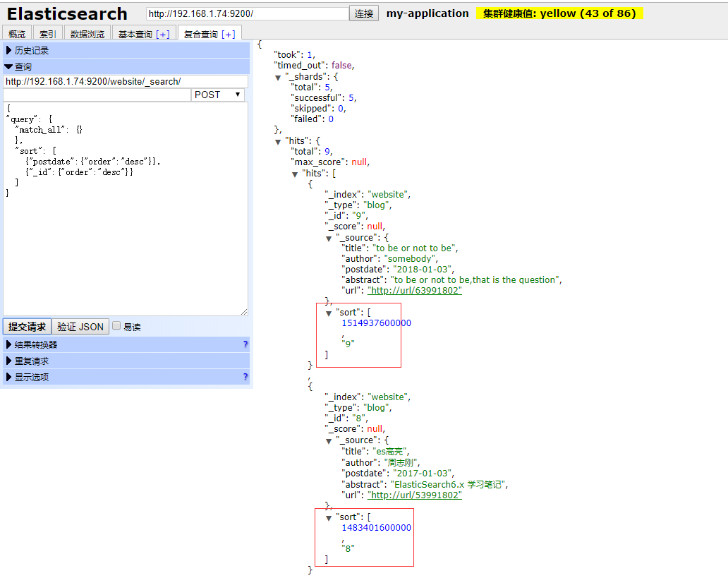Select the sort value 1514937600000
Screen dimensions: 728x578
377,323
